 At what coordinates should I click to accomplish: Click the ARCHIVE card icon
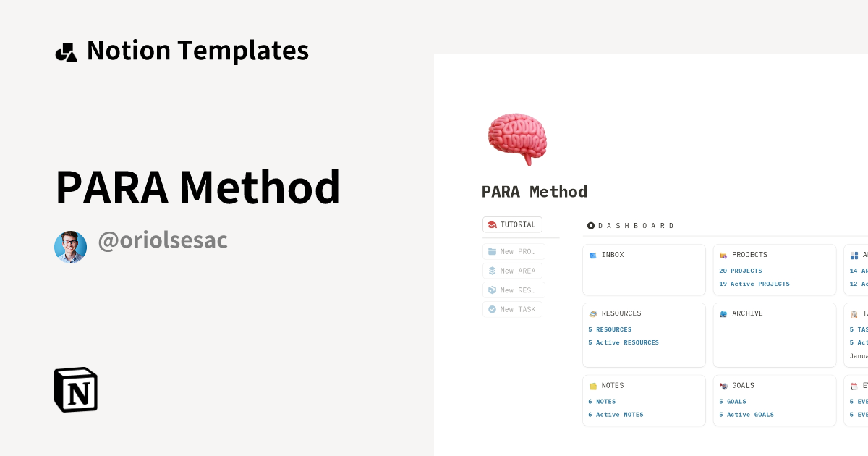[x=723, y=314]
